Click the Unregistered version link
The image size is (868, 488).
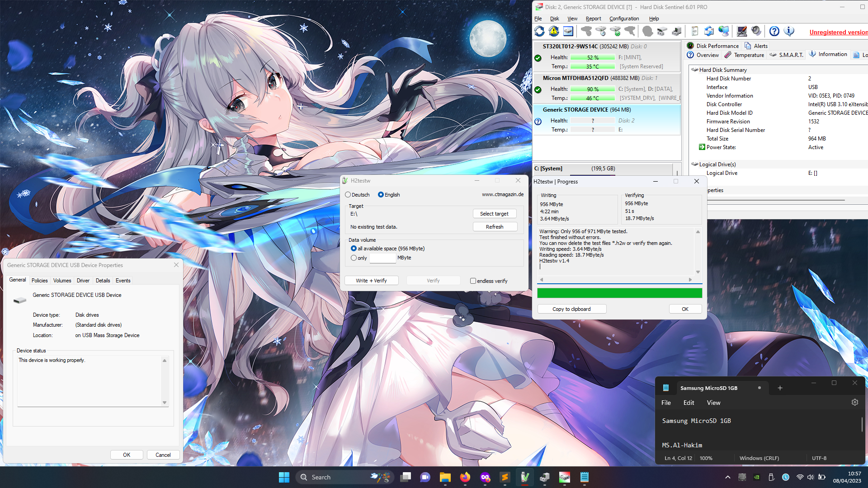pos(838,32)
